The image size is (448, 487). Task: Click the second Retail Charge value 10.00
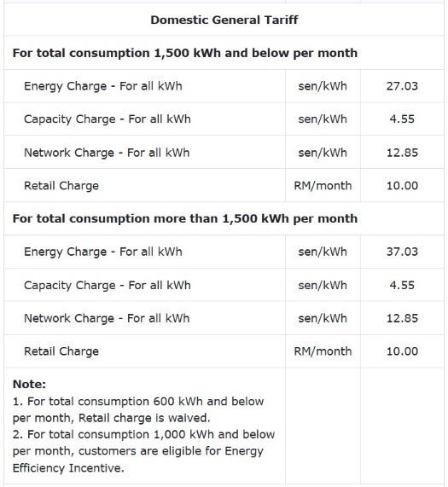402,351
